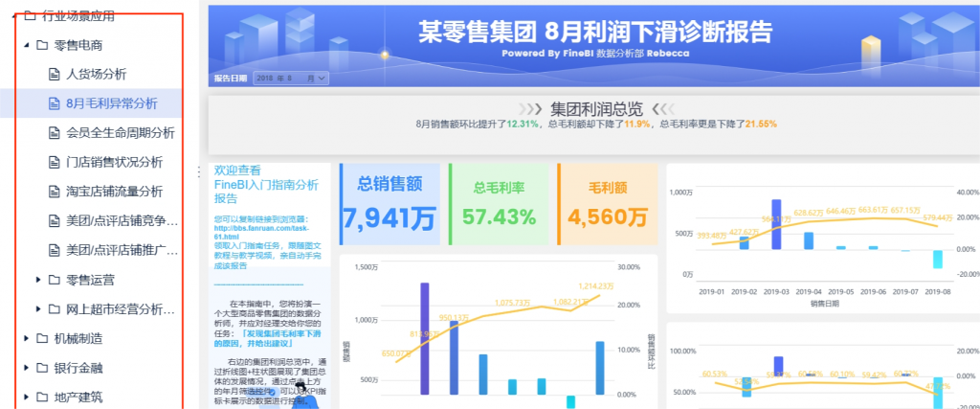Image resolution: width=980 pixels, height=409 pixels.
Task: Click the 零售电商 folder icon
Action: (x=42, y=45)
